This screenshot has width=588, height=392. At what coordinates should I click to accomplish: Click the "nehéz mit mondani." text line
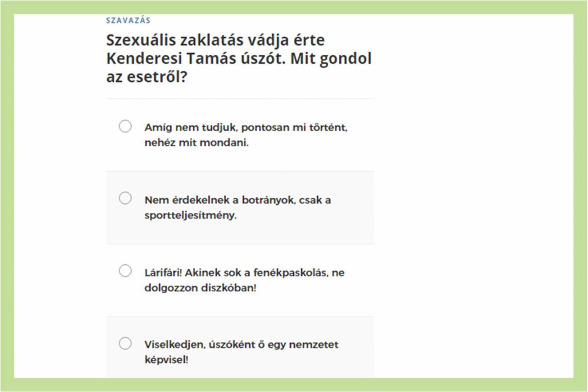click(196, 143)
